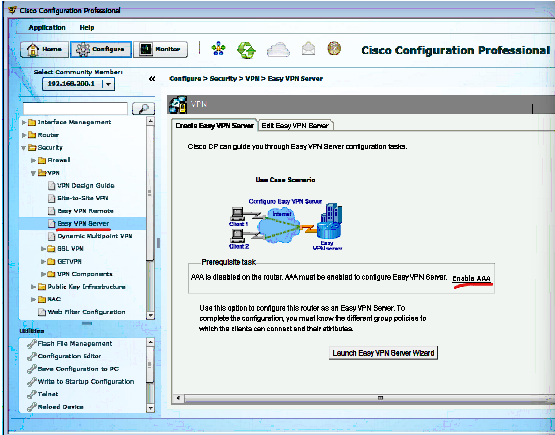Click Write to Startup Configuration
This screenshot has height=435, width=555.
81,382
